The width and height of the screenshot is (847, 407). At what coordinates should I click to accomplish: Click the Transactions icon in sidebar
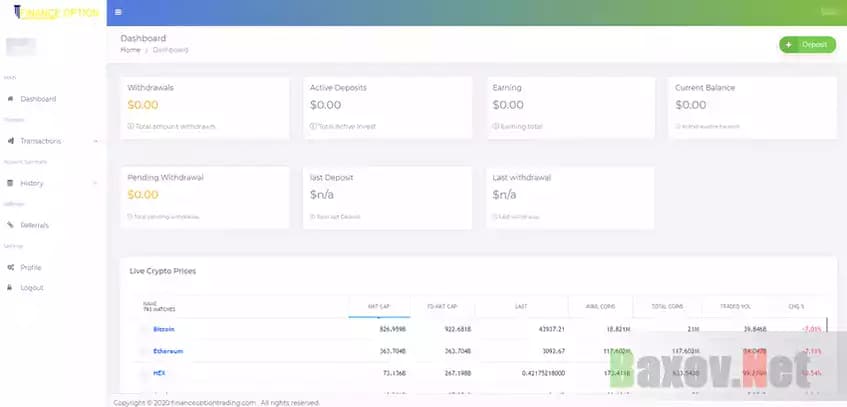point(10,141)
